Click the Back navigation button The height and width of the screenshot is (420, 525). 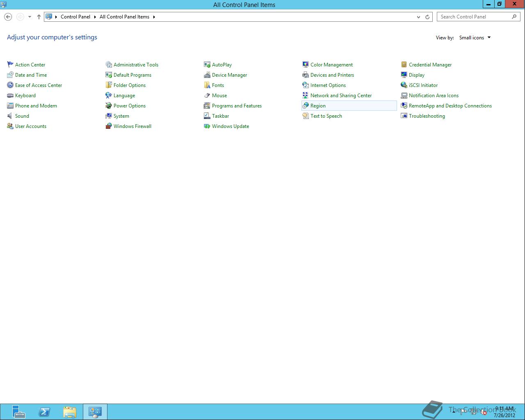(x=8, y=17)
